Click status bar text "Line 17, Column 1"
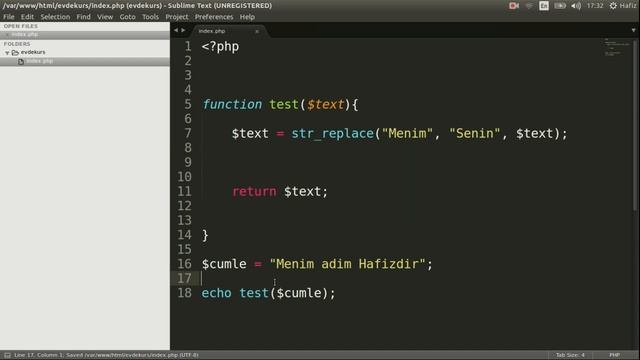This screenshot has height=360, width=640. (38, 355)
